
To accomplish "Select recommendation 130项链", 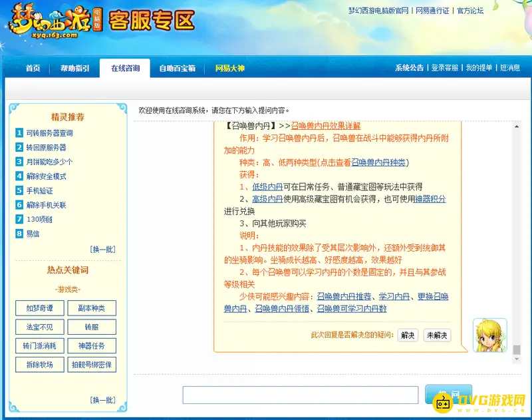I will (39, 220).
